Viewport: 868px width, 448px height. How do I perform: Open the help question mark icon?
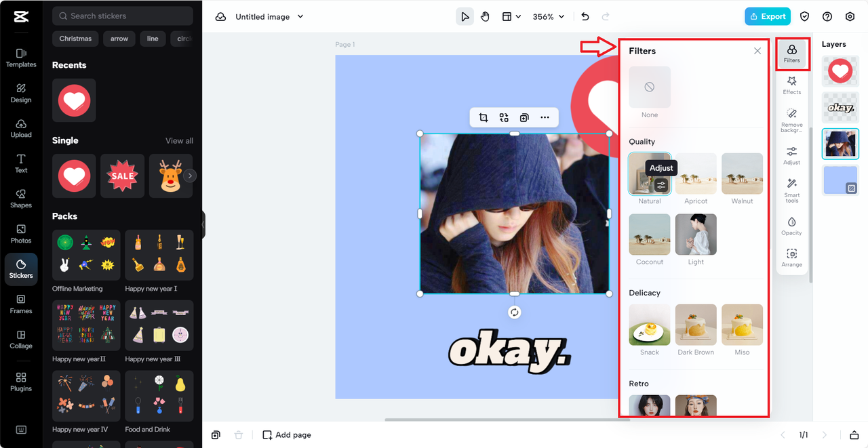[827, 17]
